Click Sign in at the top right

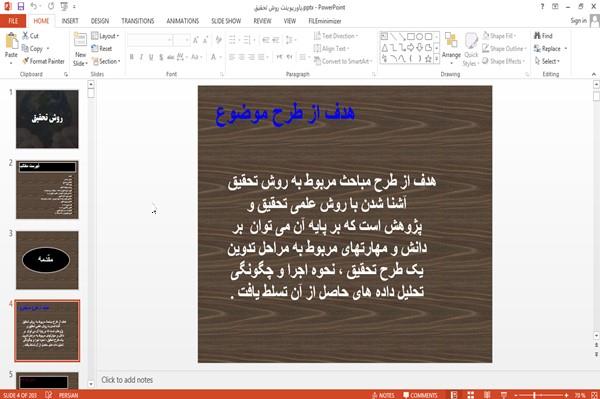pos(578,21)
